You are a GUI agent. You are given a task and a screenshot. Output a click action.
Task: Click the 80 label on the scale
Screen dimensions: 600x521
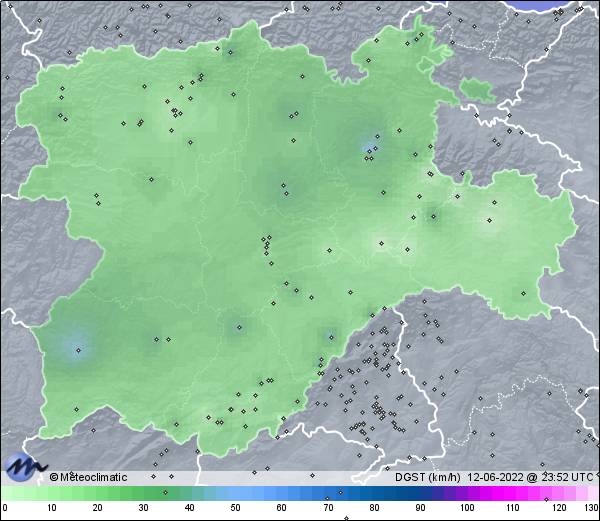pyautogui.click(x=374, y=508)
